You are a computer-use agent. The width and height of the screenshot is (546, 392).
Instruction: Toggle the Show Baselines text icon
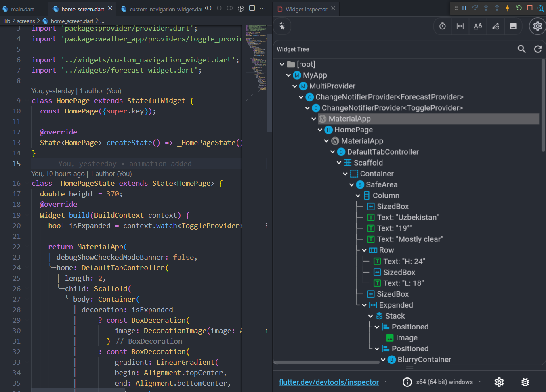click(x=478, y=26)
